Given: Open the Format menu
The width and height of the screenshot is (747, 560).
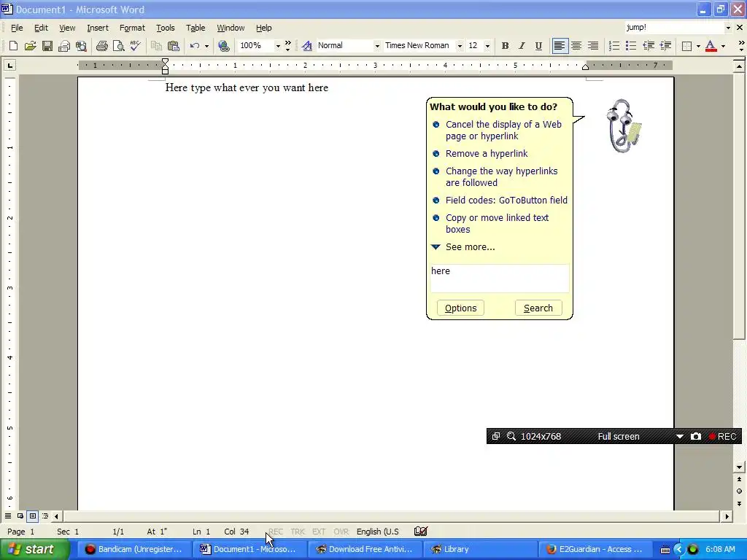Looking at the screenshot, I should pos(132,28).
